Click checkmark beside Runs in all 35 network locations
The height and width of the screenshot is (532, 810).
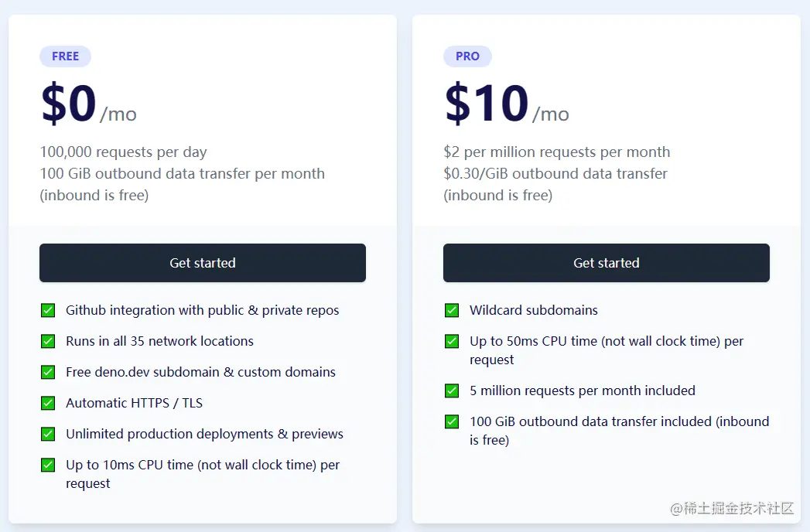(x=48, y=342)
